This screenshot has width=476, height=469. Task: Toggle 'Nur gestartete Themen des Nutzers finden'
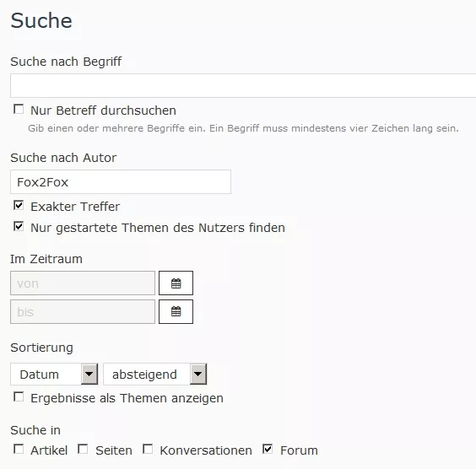coord(19,226)
